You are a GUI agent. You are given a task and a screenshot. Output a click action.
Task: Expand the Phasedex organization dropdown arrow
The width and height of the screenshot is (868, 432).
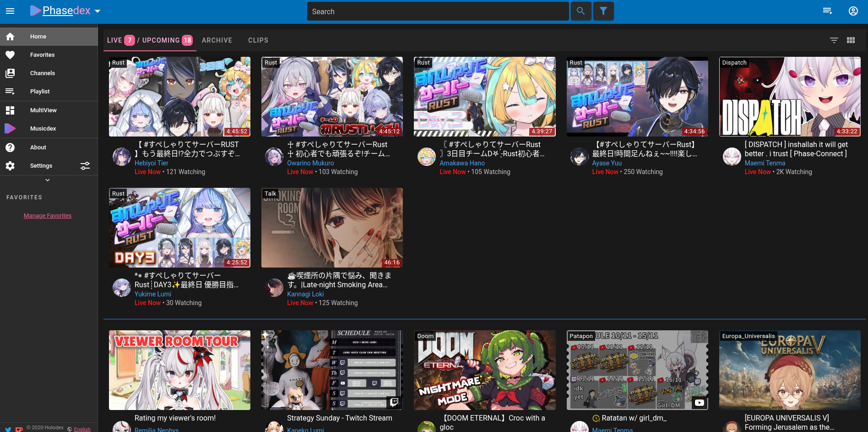coord(98,11)
